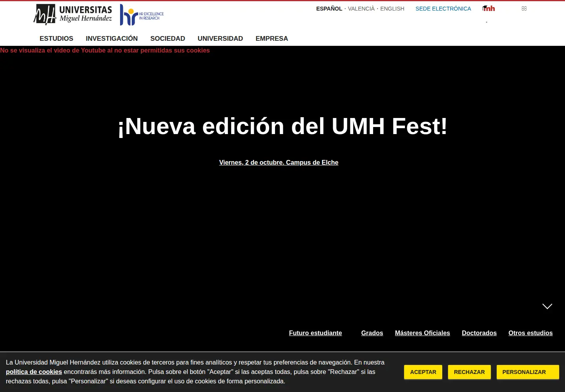Customize cookies with the PERSONALIZAR button
565x392 pixels.
click(x=528, y=372)
